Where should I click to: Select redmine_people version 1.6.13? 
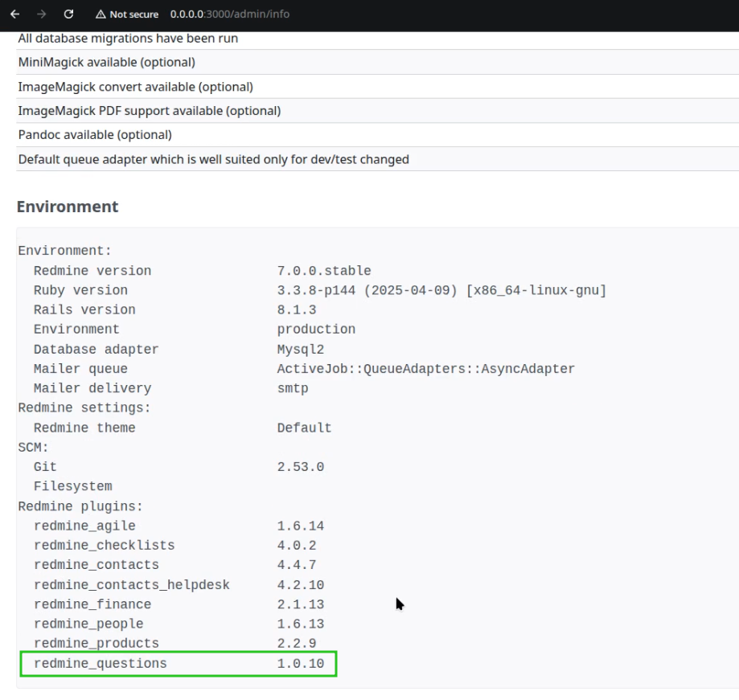click(300, 624)
